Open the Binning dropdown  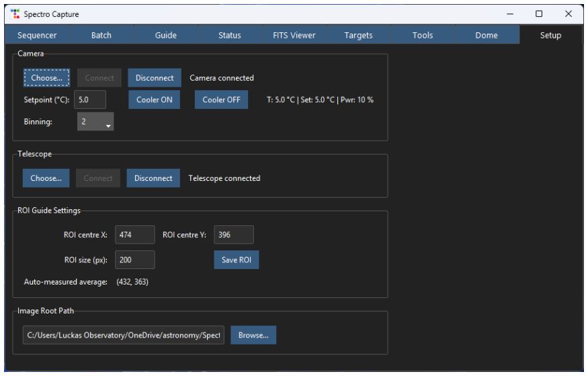(95, 122)
